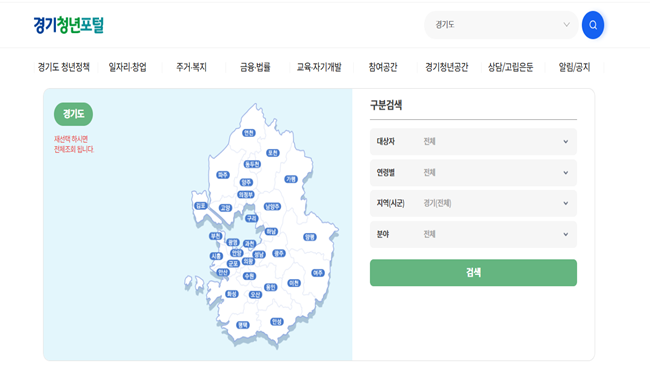Select 연천 on the map

coord(249,133)
